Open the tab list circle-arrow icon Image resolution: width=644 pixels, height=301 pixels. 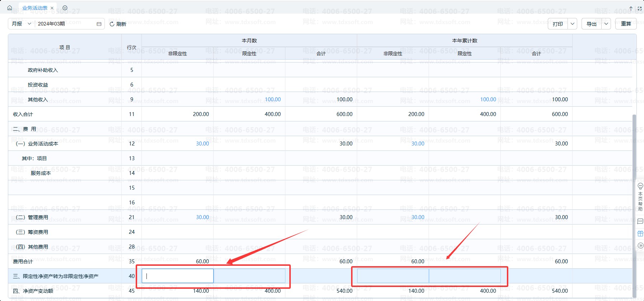[x=65, y=8]
